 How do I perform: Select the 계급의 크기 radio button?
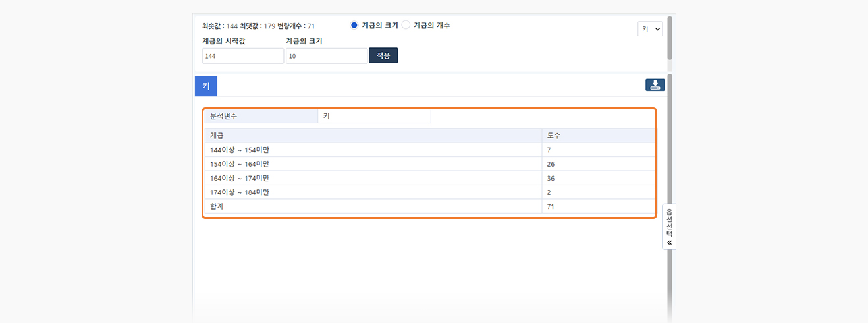coord(354,25)
